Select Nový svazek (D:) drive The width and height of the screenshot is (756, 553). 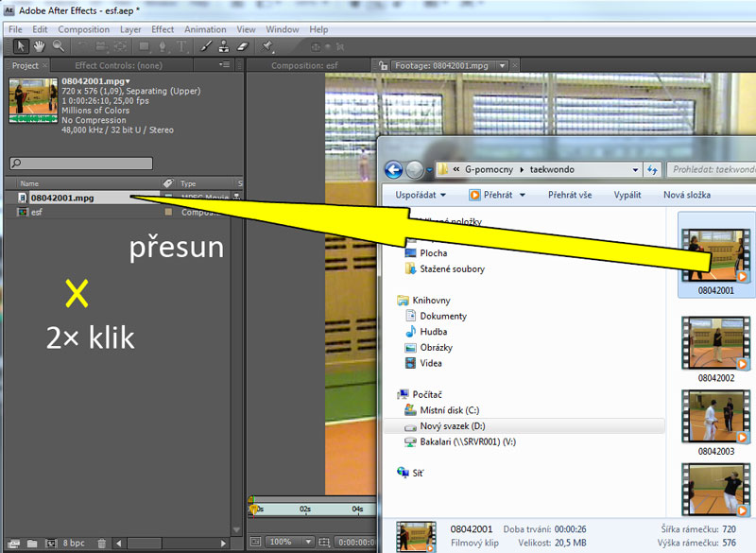point(451,426)
